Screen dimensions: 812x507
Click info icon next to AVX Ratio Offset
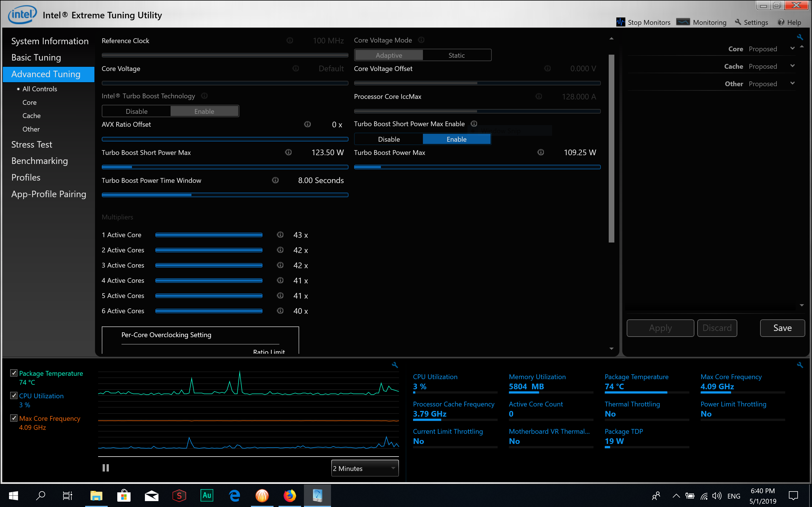tap(307, 124)
